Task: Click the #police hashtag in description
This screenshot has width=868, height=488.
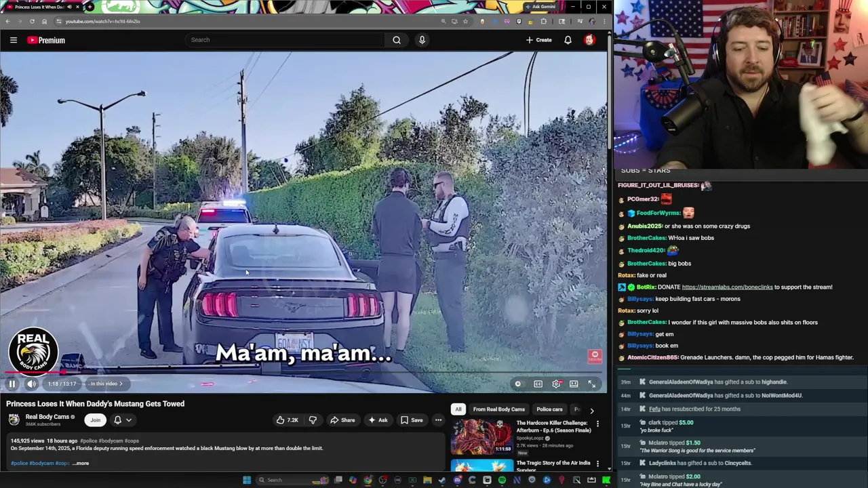Action: coord(19,464)
